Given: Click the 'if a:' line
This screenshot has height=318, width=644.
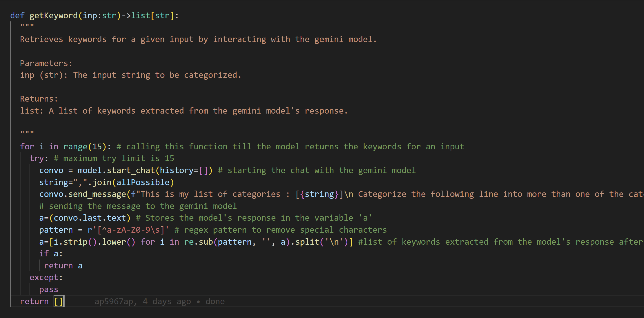Looking at the screenshot, I should point(51,254).
